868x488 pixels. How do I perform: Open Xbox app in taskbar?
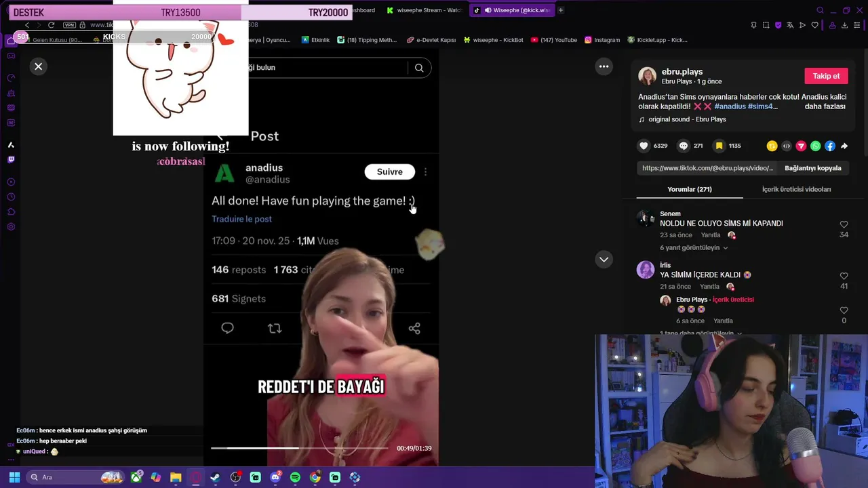(x=136, y=477)
